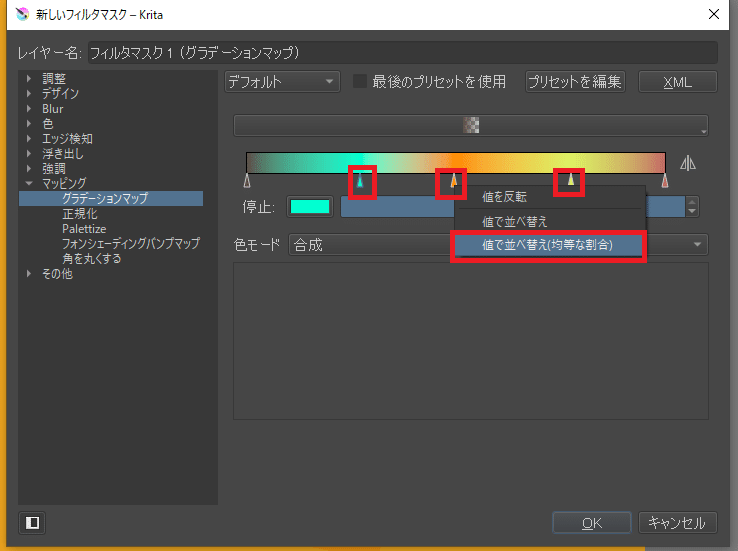Open the gradient preset chooser bar
The width and height of the screenshot is (738, 551).
tap(471, 125)
